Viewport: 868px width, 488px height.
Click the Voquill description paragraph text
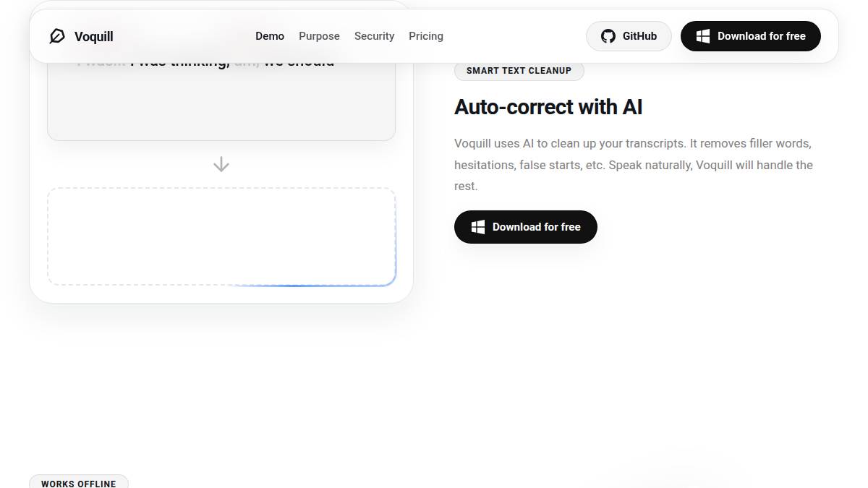[633, 165]
